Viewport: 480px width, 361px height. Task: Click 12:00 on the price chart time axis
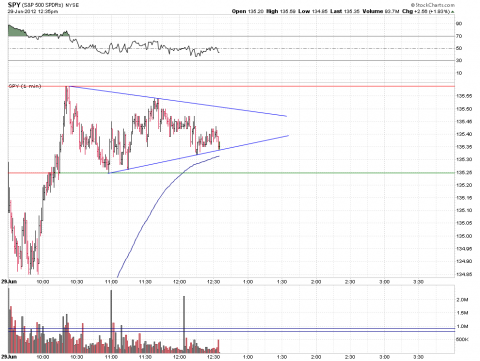click(x=179, y=282)
